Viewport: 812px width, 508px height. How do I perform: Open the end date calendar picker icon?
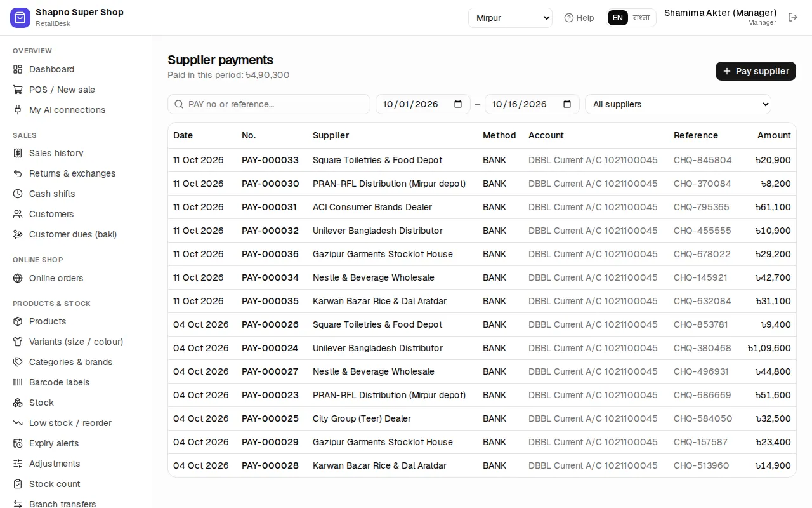[567, 104]
